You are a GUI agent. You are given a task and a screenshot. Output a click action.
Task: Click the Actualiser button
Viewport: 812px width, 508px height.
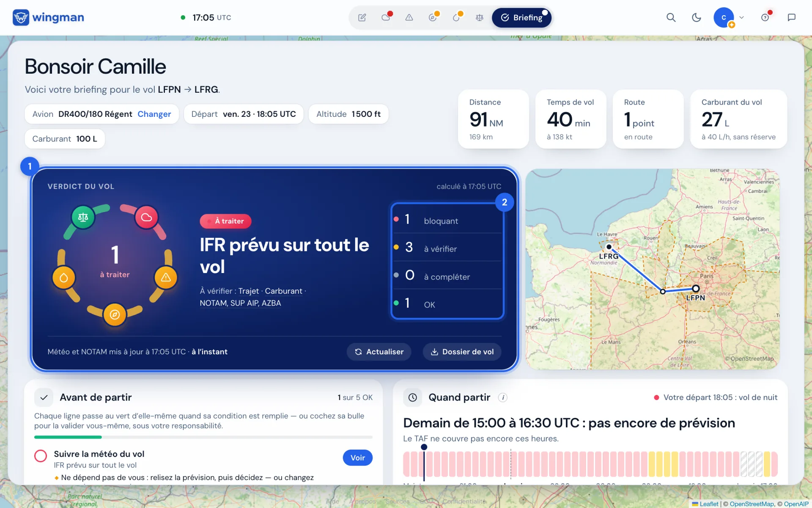click(379, 352)
